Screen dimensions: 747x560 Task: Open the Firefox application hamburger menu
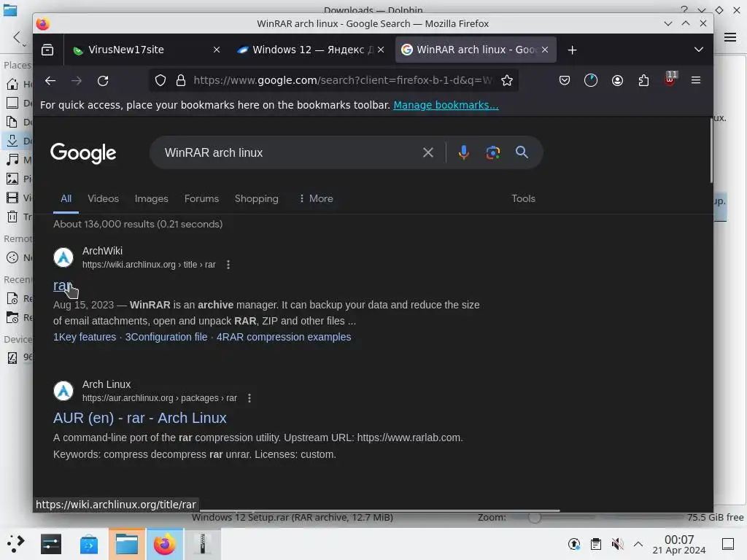click(x=695, y=80)
